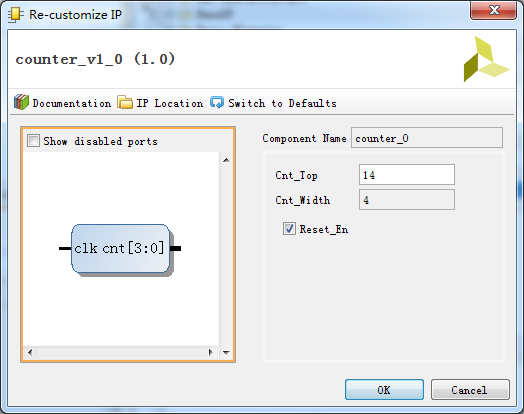Viewport: 524px width, 414px height.
Task: Select Switch to Defaults text
Action: tap(282, 103)
